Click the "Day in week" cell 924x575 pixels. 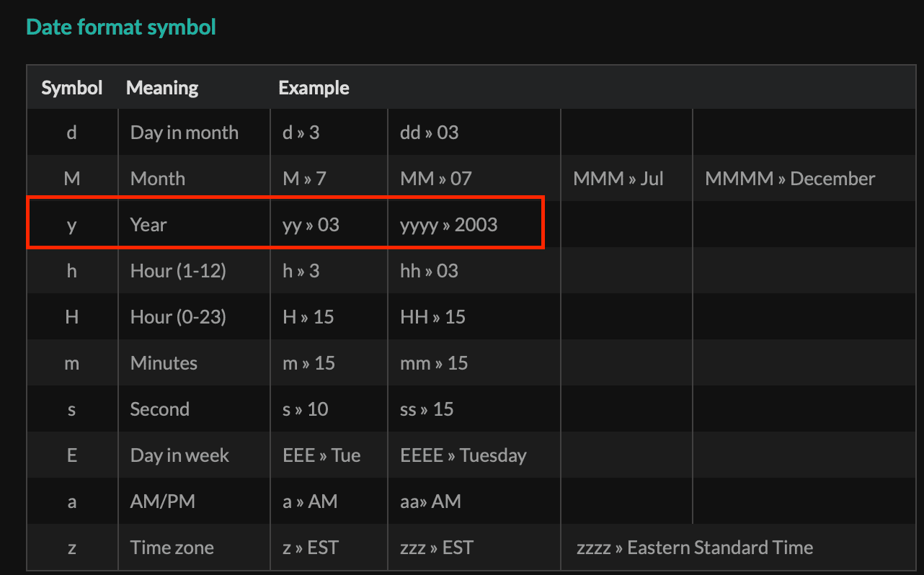point(179,455)
